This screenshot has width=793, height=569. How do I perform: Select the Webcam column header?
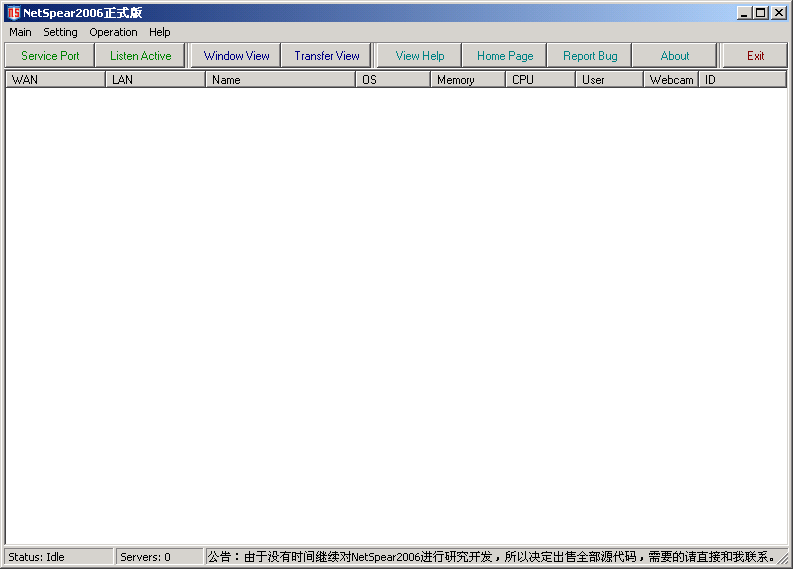(670, 80)
